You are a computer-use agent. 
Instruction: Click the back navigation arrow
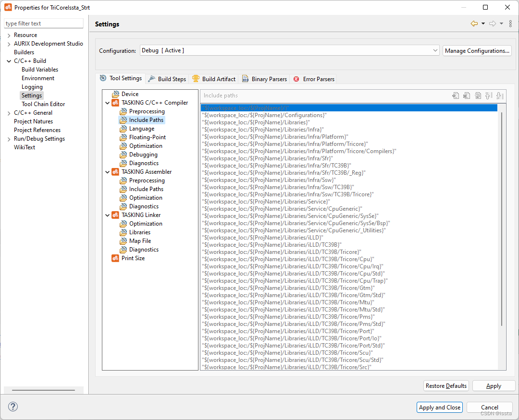click(475, 23)
